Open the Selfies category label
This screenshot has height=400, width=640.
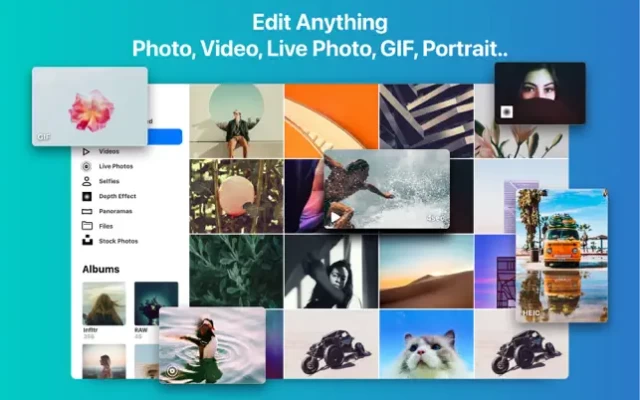[109, 181]
